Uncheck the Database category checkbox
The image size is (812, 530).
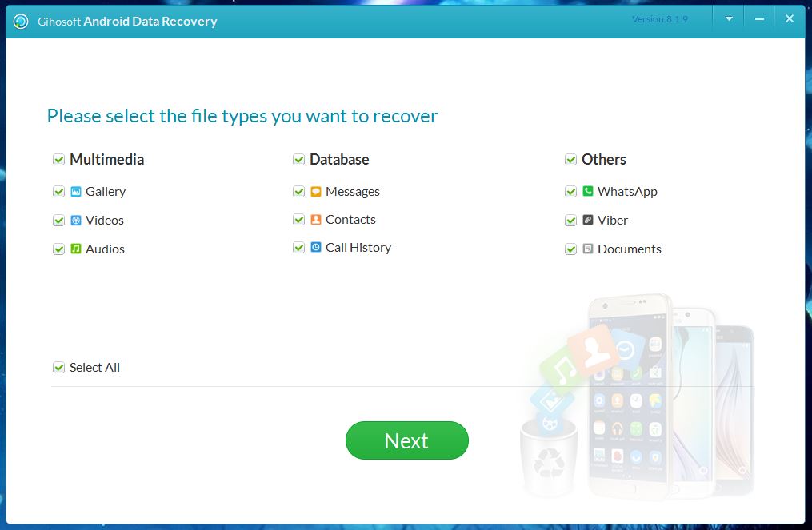pyautogui.click(x=299, y=159)
